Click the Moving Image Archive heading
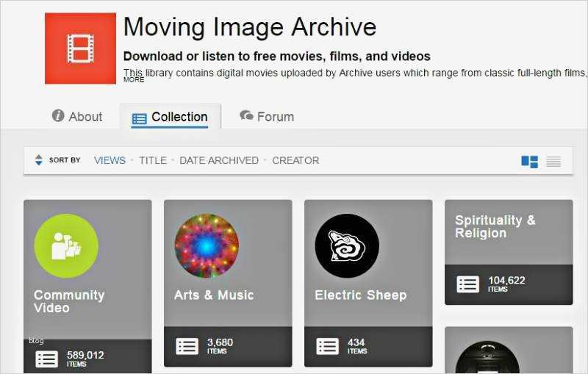 (250, 27)
